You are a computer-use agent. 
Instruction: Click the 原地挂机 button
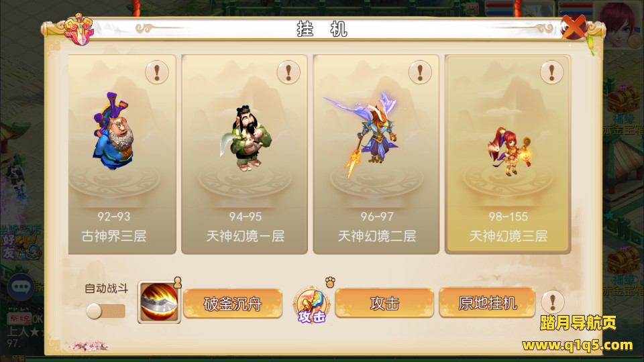click(x=487, y=303)
